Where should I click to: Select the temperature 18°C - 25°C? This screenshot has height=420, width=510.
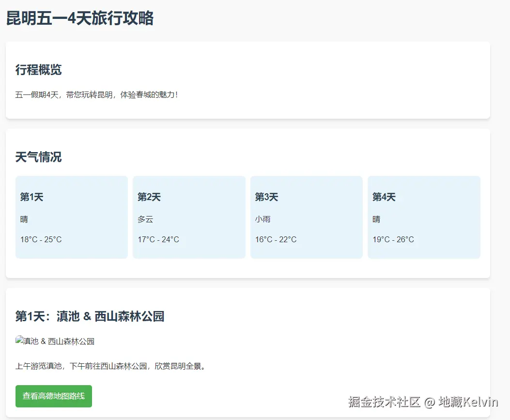tap(41, 239)
